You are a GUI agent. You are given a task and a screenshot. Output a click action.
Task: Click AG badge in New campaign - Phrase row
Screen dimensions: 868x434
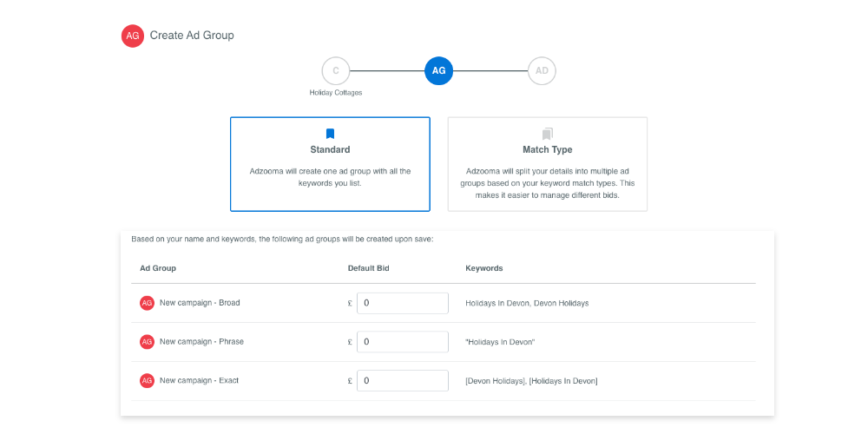point(147,341)
